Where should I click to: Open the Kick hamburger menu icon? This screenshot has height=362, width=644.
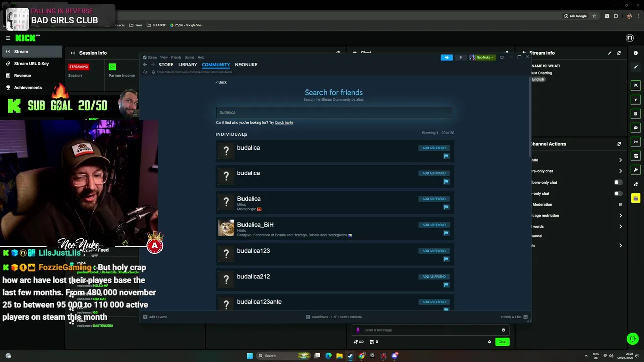click(8, 38)
